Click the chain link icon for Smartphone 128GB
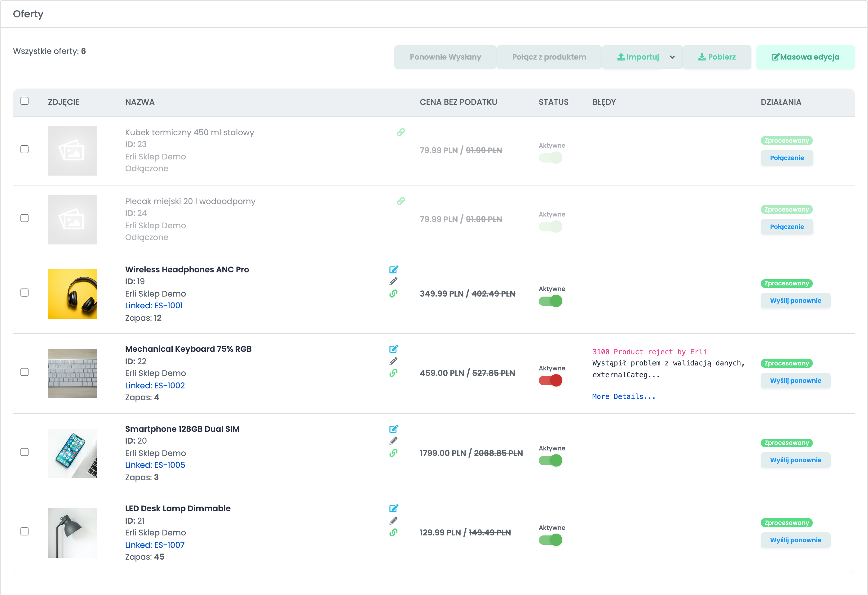This screenshot has height=595, width=868. click(393, 453)
